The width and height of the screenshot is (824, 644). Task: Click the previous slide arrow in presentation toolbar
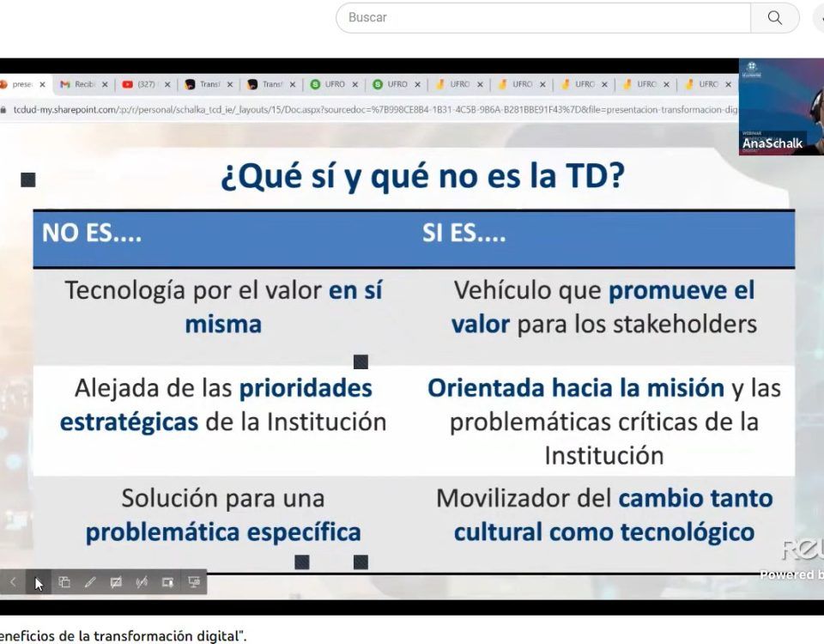(x=13, y=582)
